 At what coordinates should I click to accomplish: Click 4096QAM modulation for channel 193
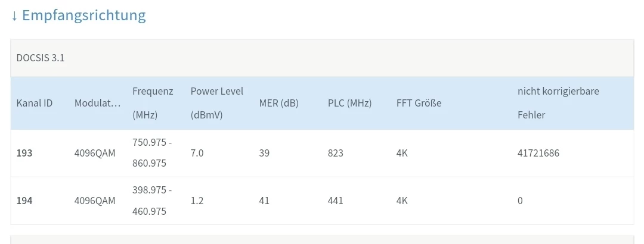95,153
